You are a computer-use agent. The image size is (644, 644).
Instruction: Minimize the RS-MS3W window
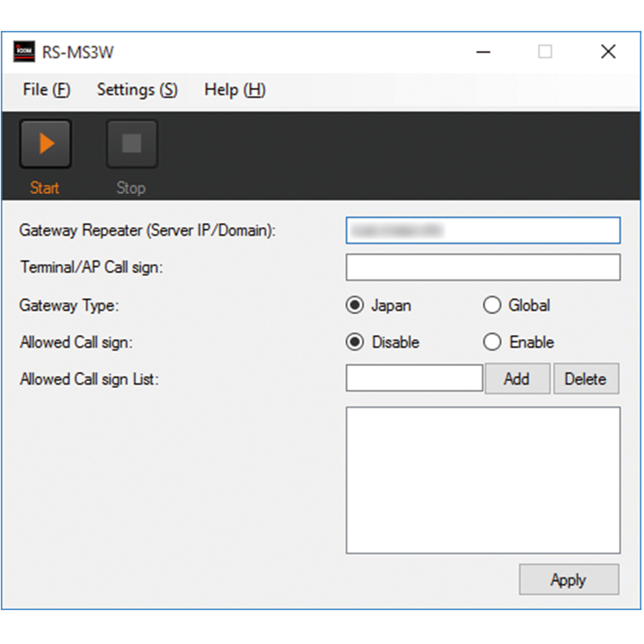coord(483,52)
